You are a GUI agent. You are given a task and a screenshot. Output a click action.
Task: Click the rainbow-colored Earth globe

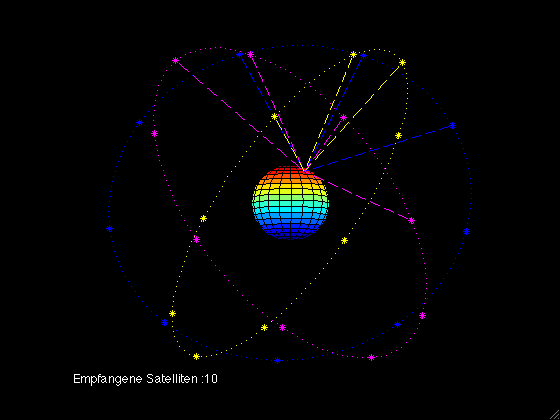290,202
